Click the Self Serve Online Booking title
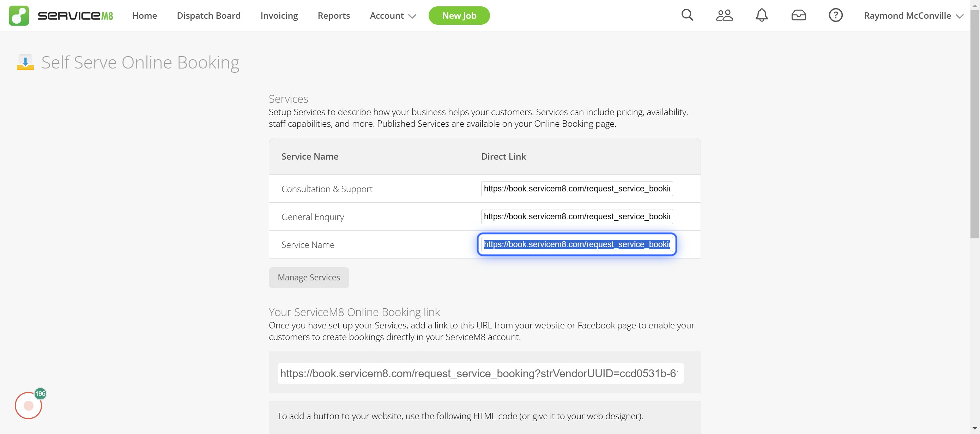The width and height of the screenshot is (980, 434). point(140,63)
